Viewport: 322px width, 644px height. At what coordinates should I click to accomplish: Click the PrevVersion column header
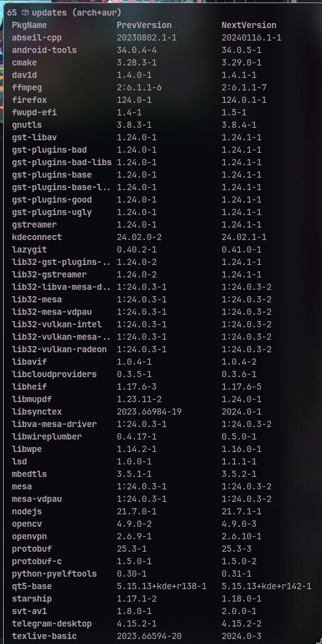pyautogui.click(x=144, y=25)
